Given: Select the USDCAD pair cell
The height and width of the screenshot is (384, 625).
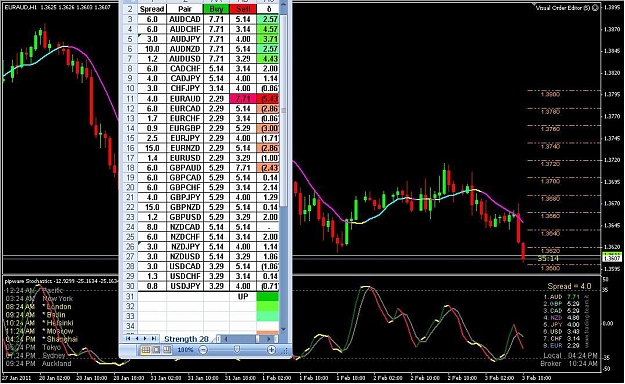Looking at the screenshot, I should pos(185,266).
